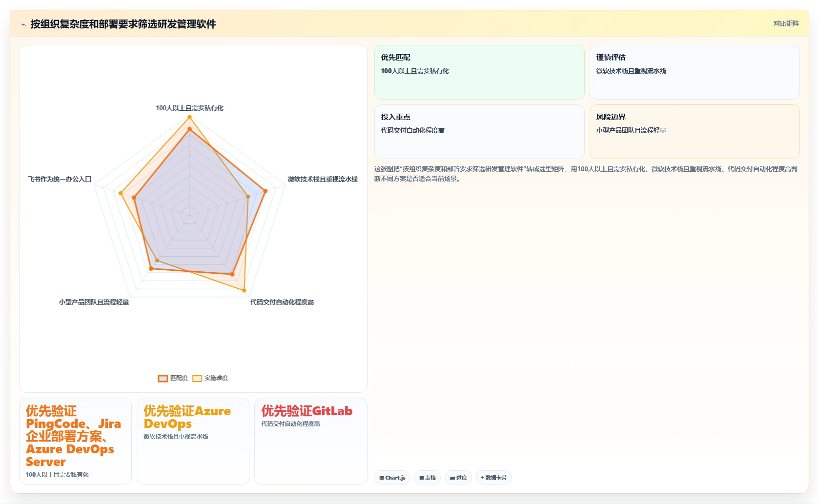The width and height of the screenshot is (819, 504).
Task: Click the description paragraph starting with 这张图把
Action: (x=586, y=174)
